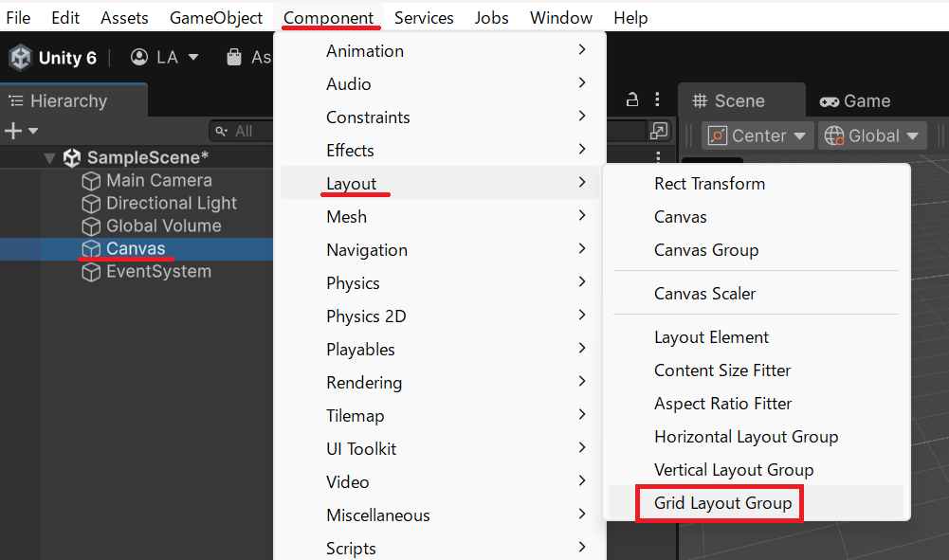This screenshot has width=949, height=560.
Task: Select Content Size Fitter component
Action: click(x=722, y=370)
